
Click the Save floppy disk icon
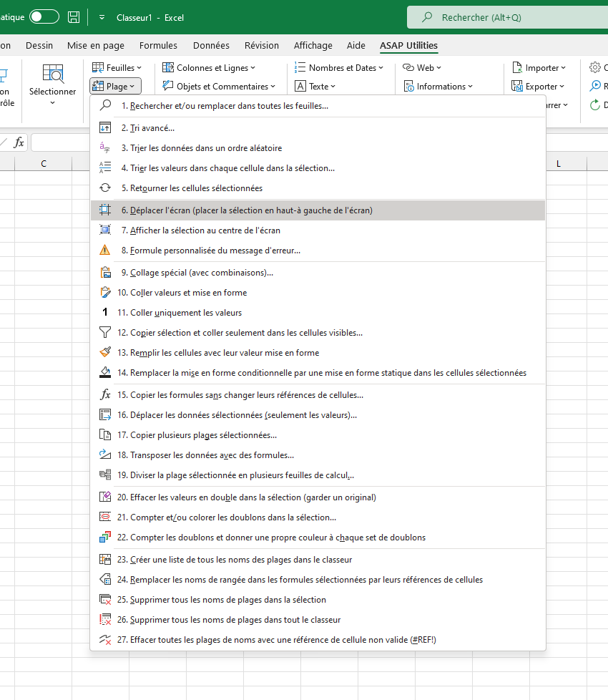tap(74, 17)
